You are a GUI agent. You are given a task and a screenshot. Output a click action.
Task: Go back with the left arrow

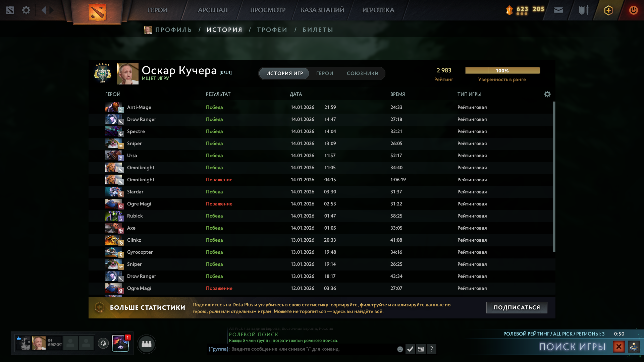pos(44,10)
